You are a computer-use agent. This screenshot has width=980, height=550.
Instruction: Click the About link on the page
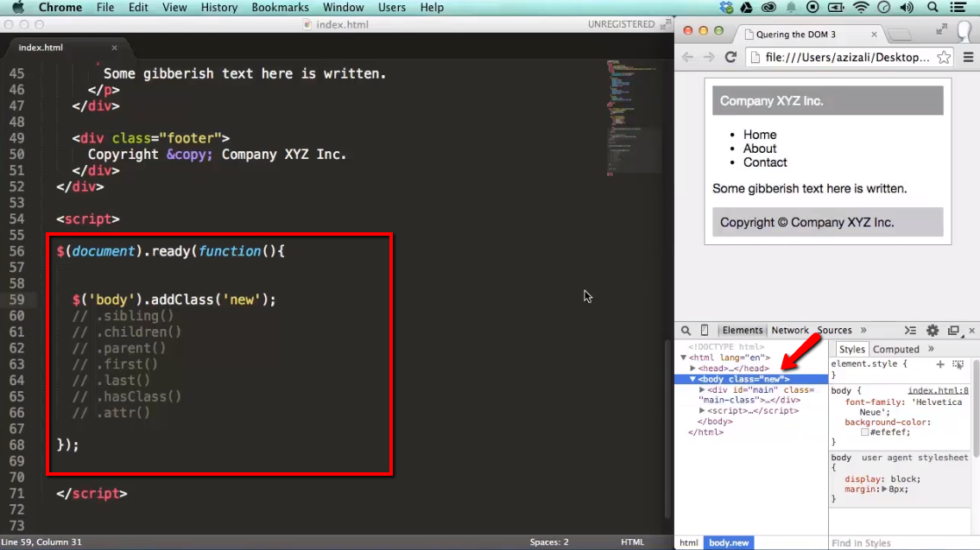(x=759, y=149)
